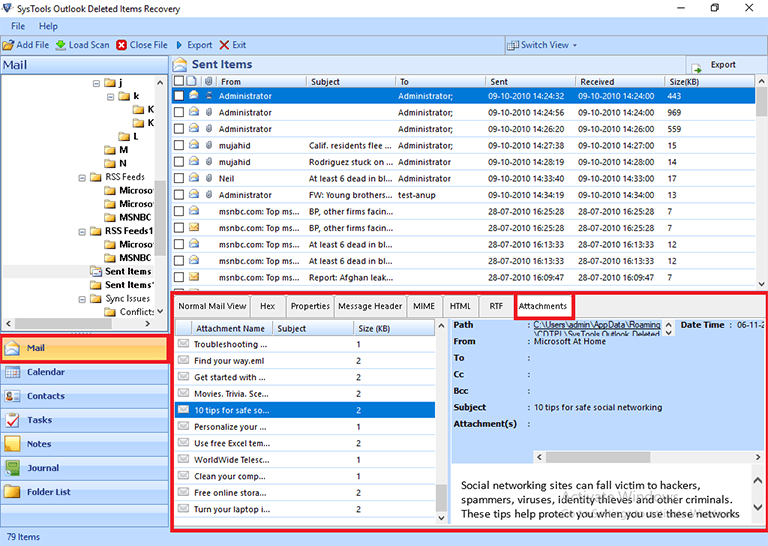
Task: Click the Sent Items folder icon in tree
Action: [96, 271]
